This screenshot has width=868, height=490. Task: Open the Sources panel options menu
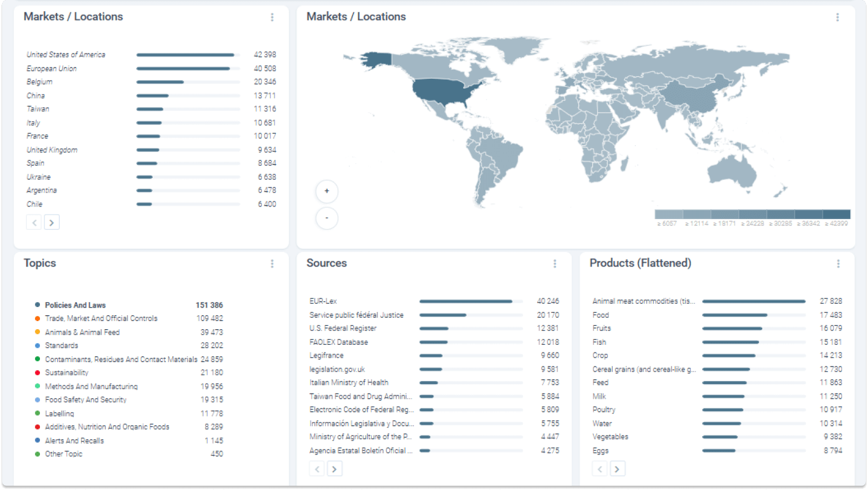(x=555, y=264)
